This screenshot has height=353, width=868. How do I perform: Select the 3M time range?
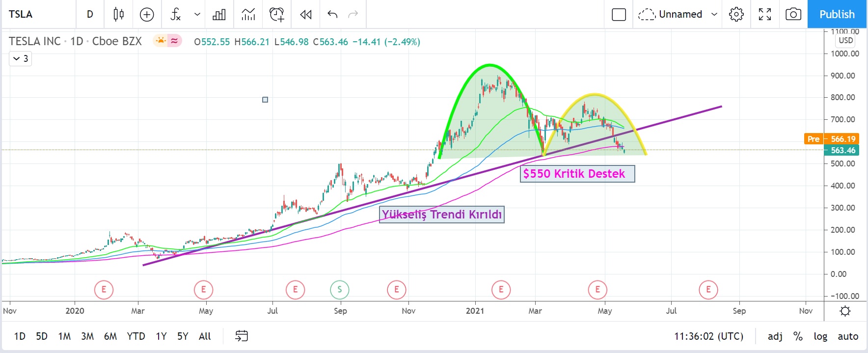(87, 336)
